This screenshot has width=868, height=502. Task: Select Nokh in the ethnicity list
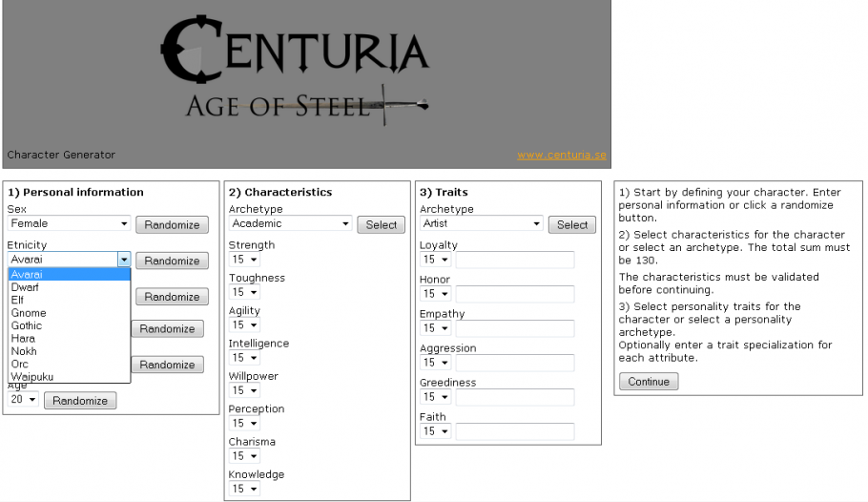pos(70,351)
